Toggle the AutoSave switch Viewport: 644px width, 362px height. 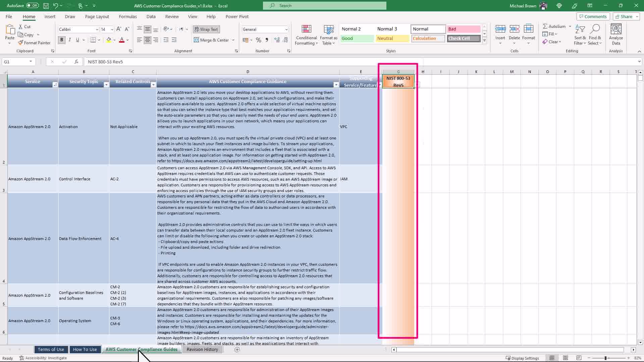pos(32,6)
